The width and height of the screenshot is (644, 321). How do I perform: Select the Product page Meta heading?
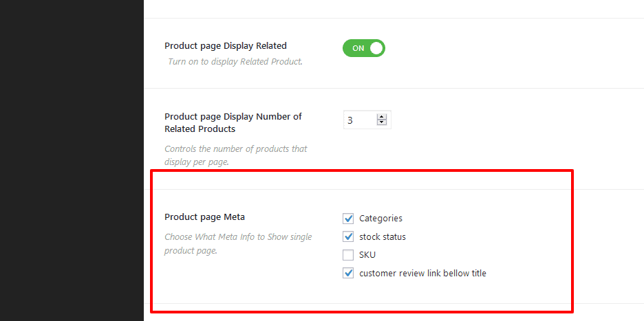204,217
